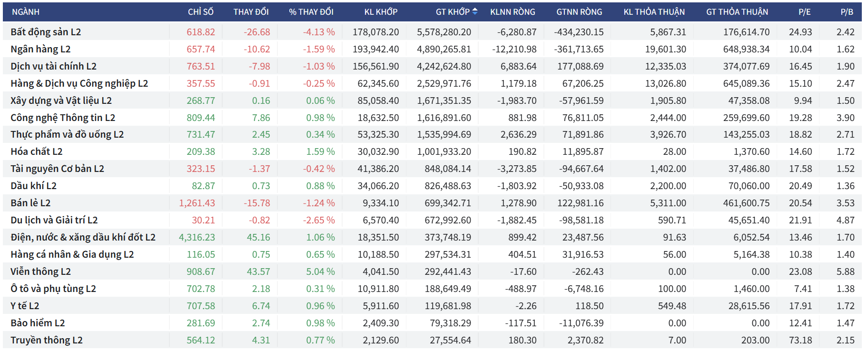868x352 pixels.
Task: Sort by the CHỈ SỐ column header
Action: pos(200,12)
